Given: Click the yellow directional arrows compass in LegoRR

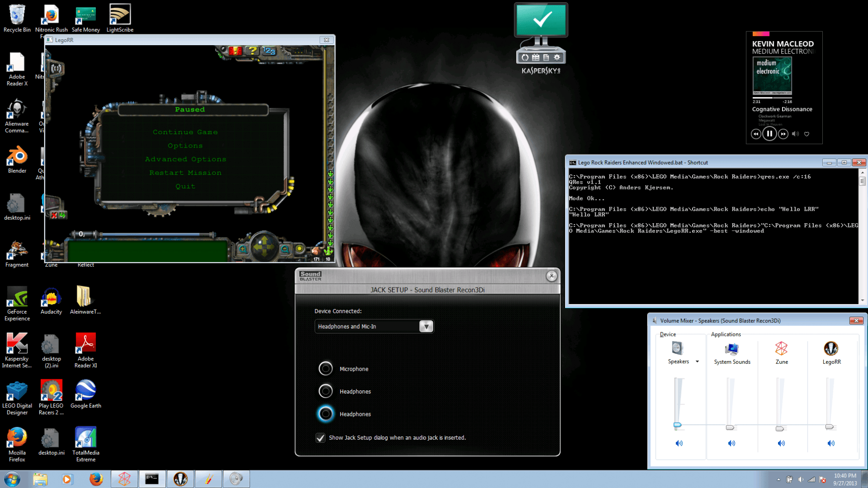Looking at the screenshot, I should point(264,247).
